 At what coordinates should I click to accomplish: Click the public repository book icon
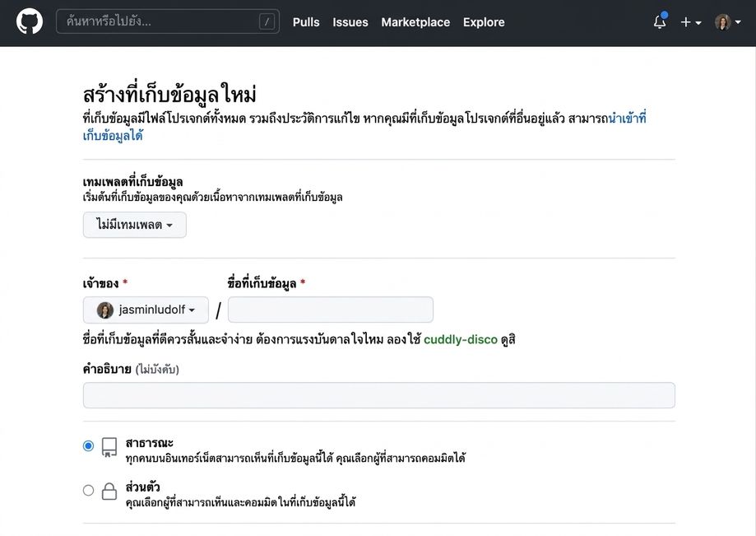[x=109, y=447]
